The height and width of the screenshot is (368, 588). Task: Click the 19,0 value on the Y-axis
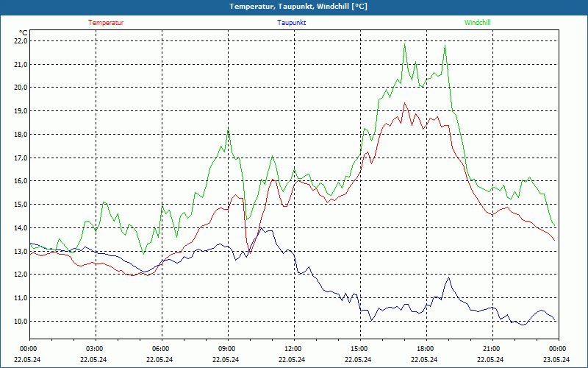click(20, 111)
